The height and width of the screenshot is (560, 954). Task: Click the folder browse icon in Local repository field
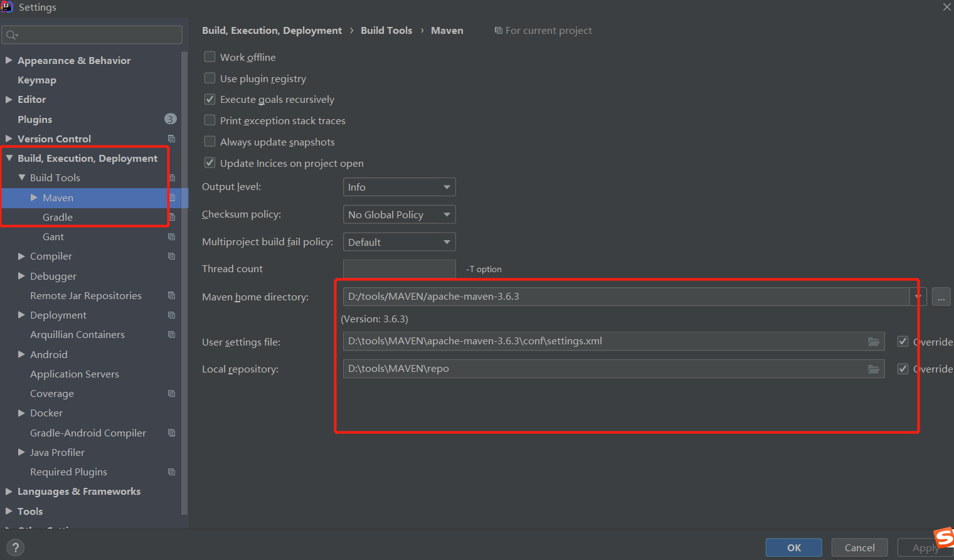coord(873,369)
